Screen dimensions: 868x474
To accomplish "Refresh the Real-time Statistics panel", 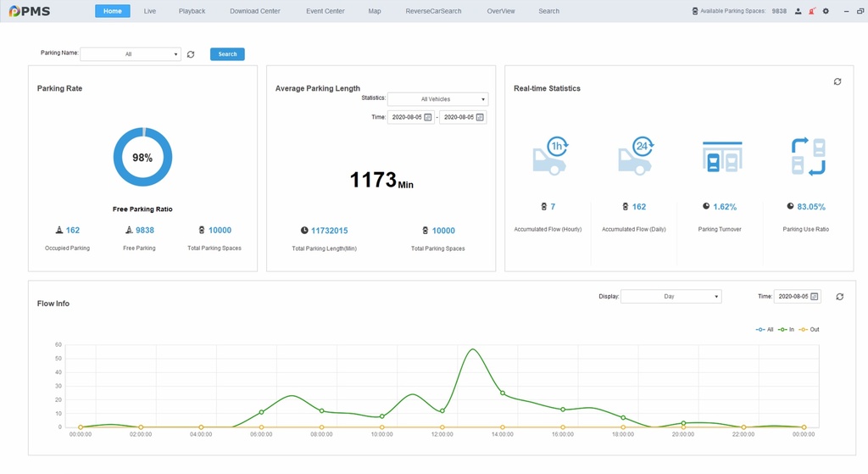I will 837,81.
